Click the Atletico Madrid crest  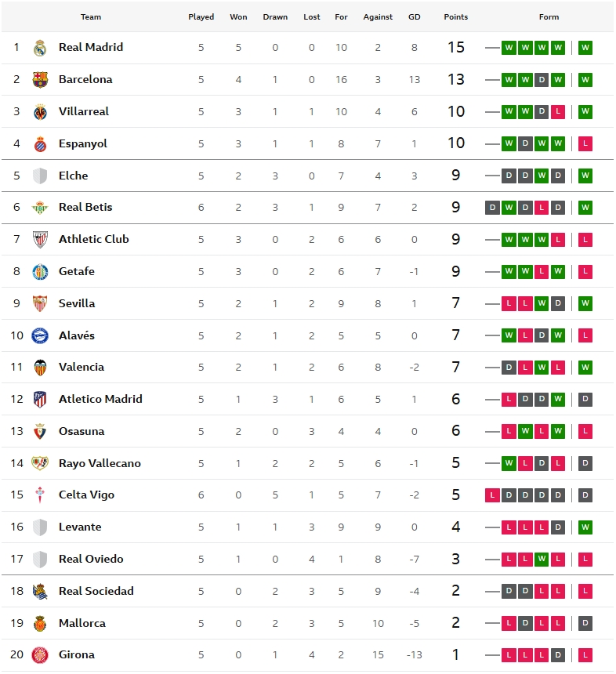[x=40, y=400]
